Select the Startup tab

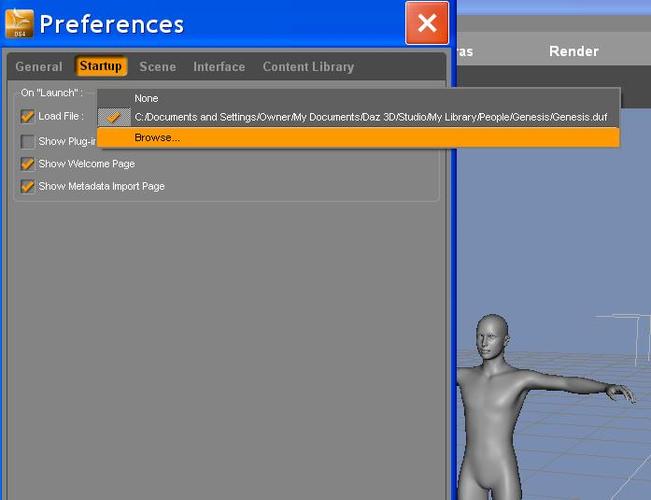pos(101,66)
